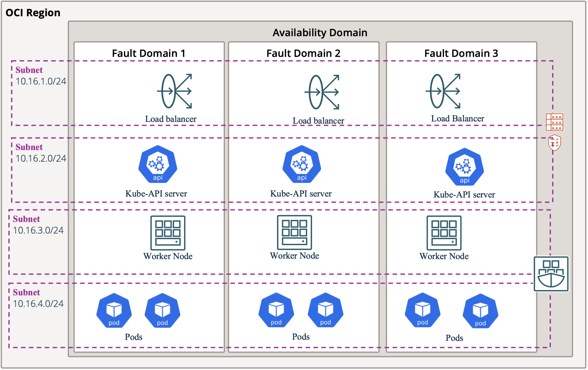Click the container ship icon at right
This screenshot has width=588, height=370.
pos(551,274)
